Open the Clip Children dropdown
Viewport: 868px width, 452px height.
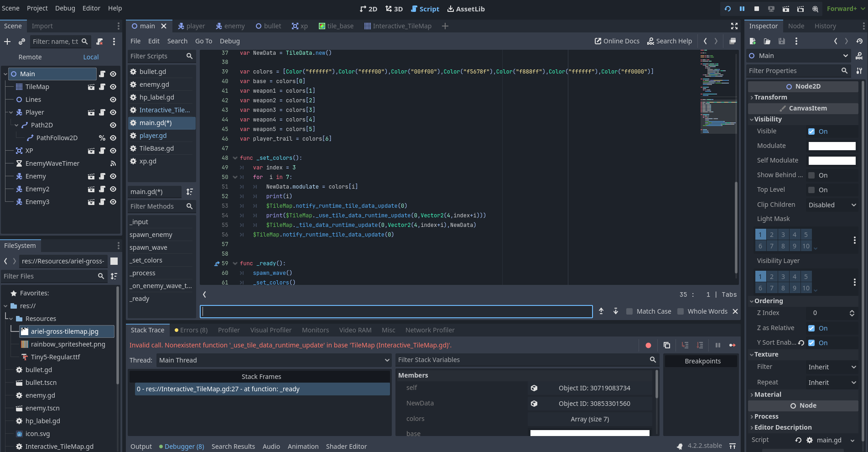[x=832, y=205]
